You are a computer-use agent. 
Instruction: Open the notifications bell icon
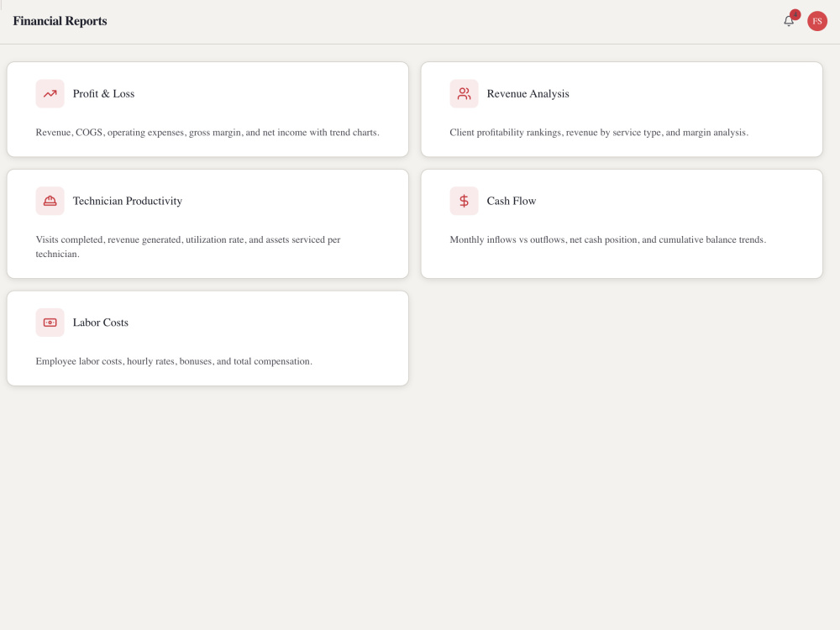tap(788, 21)
